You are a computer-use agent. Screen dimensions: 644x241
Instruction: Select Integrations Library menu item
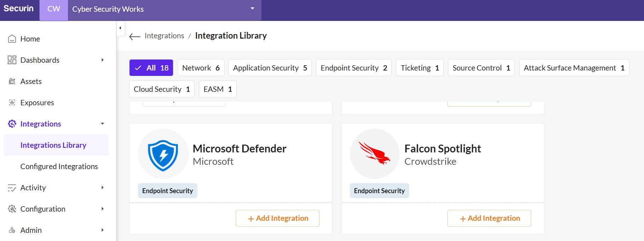[x=56, y=145]
